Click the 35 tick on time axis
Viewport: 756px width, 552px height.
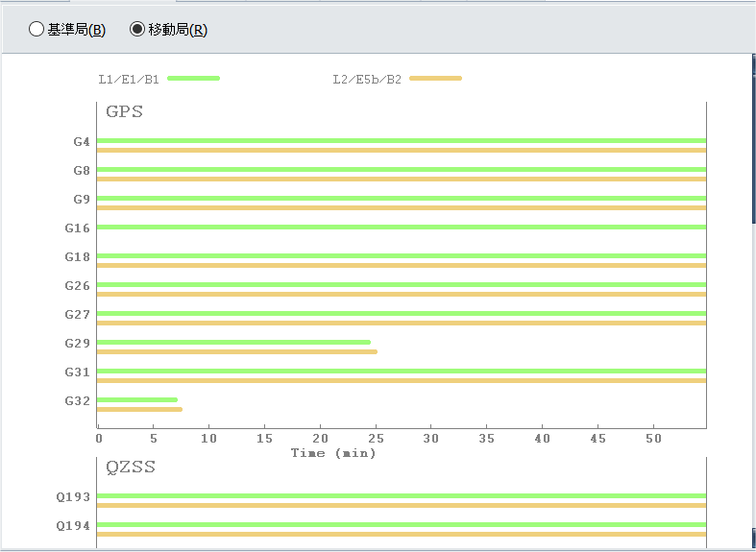pyautogui.click(x=487, y=439)
